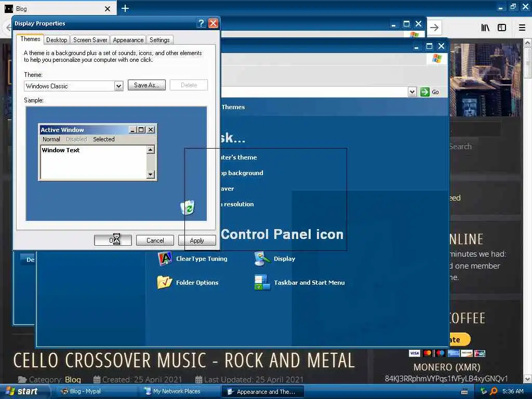Open the browser Library icon

[485, 28]
